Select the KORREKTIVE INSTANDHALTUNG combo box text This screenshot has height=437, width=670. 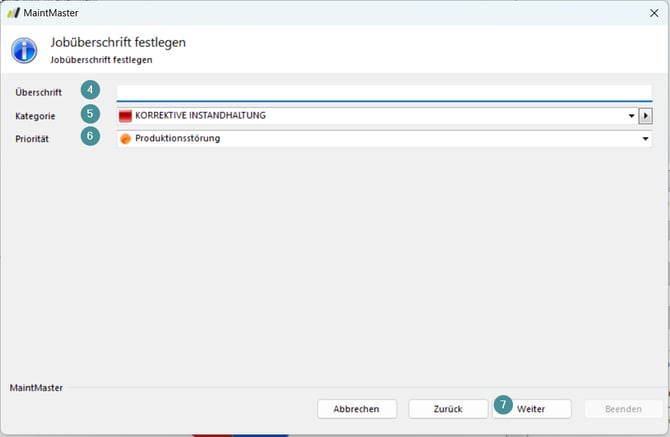tap(200, 116)
